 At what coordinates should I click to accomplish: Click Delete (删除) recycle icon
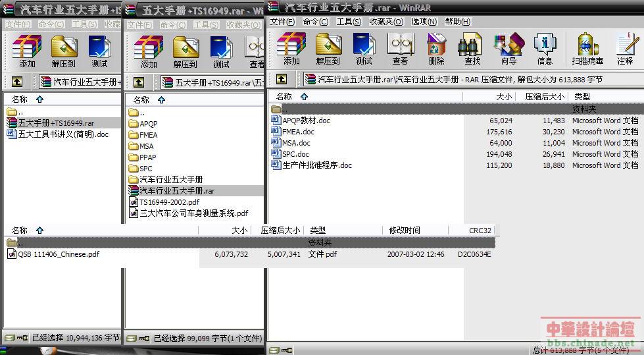point(436,49)
